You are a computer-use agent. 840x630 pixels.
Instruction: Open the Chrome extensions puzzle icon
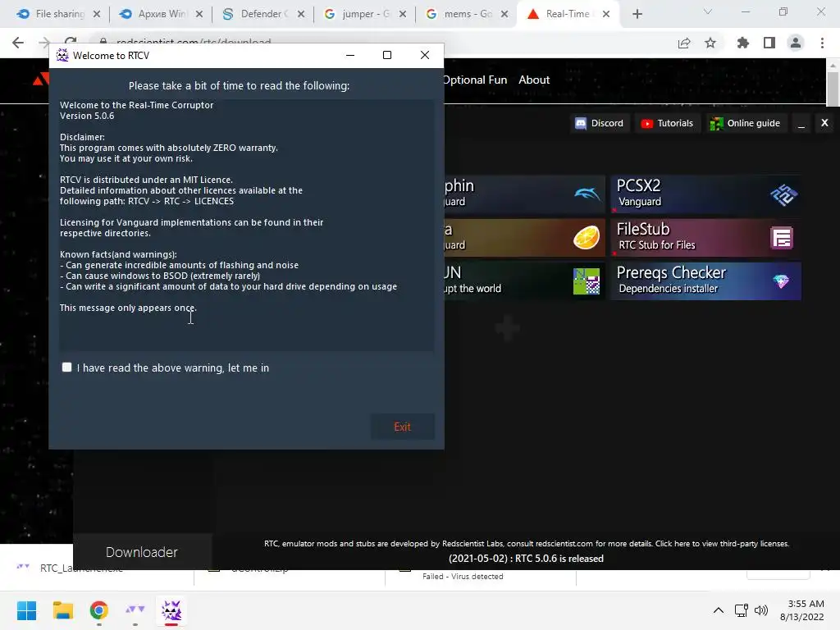click(743, 43)
